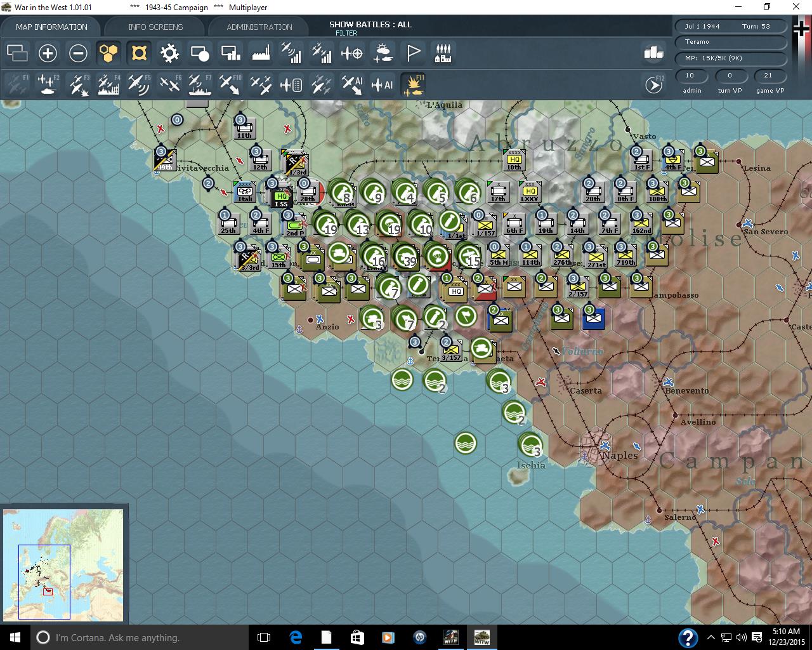
Task: Click the FILTER link under Show Battles
Action: point(346,33)
